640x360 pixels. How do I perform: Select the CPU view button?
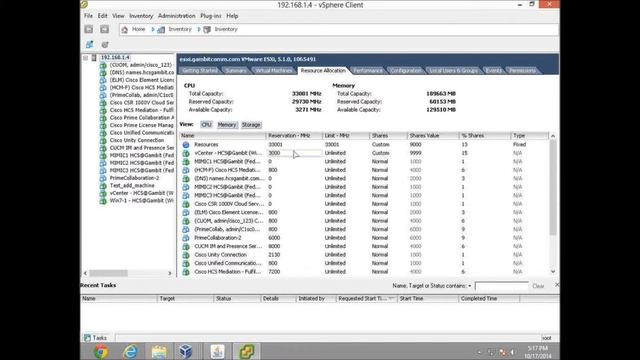[x=206, y=124]
